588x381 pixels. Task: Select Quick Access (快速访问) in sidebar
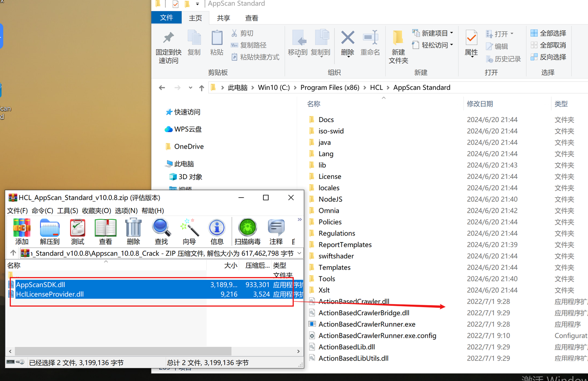point(183,112)
